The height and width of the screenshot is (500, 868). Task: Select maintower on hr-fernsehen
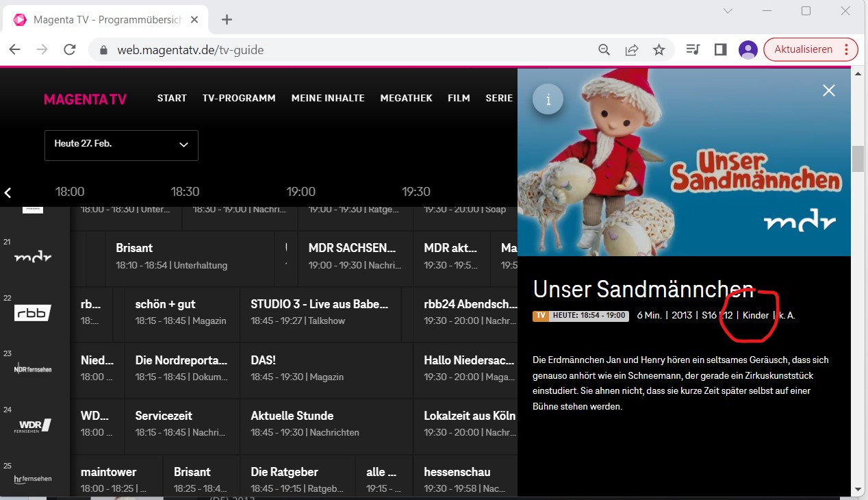point(116,477)
